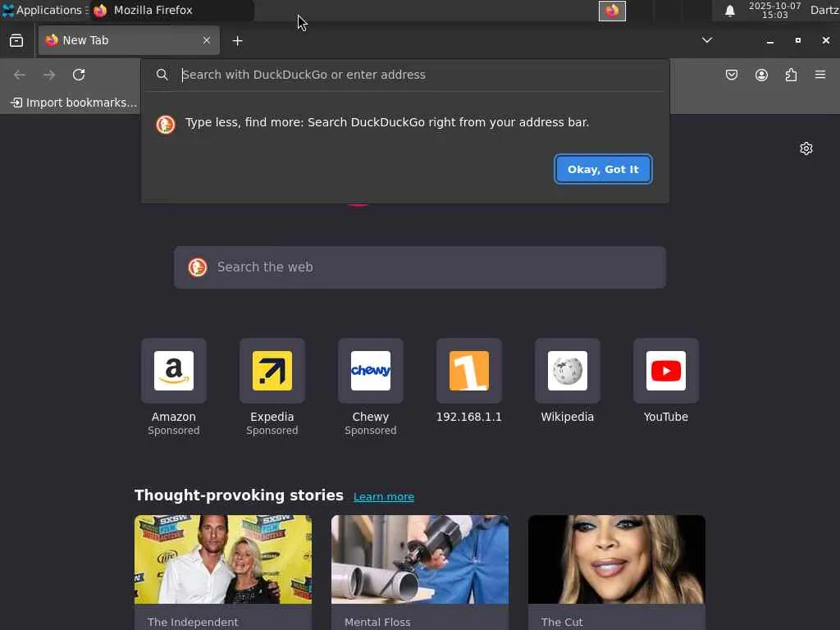The width and height of the screenshot is (840, 630).
Task: Click the Okay, Got It button
Action: point(603,169)
